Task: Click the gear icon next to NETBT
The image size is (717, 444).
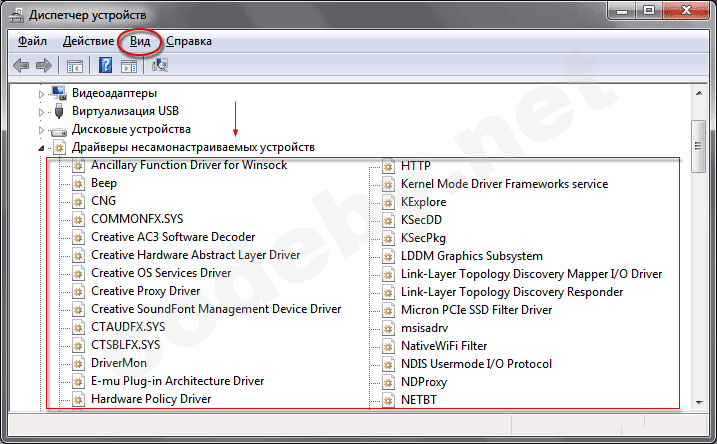Action: (x=388, y=401)
